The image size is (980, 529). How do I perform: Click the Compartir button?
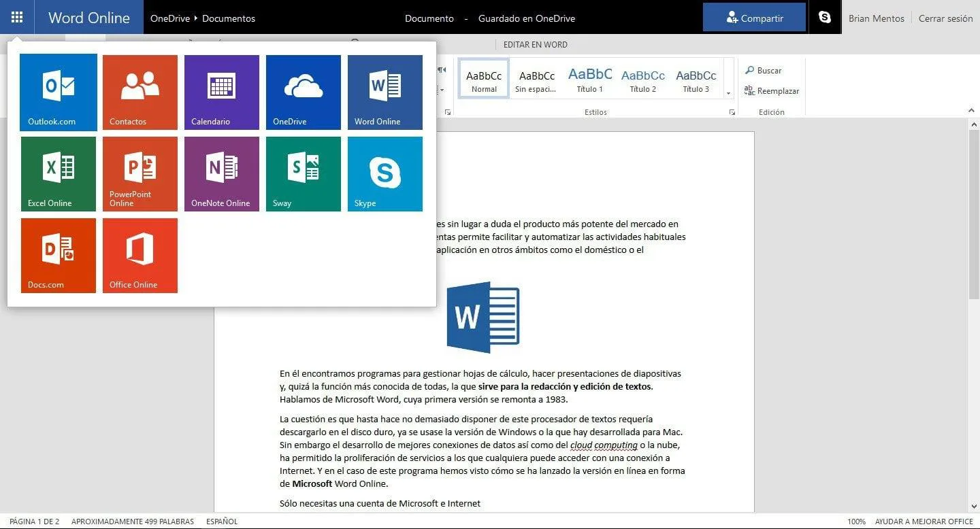point(754,18)
